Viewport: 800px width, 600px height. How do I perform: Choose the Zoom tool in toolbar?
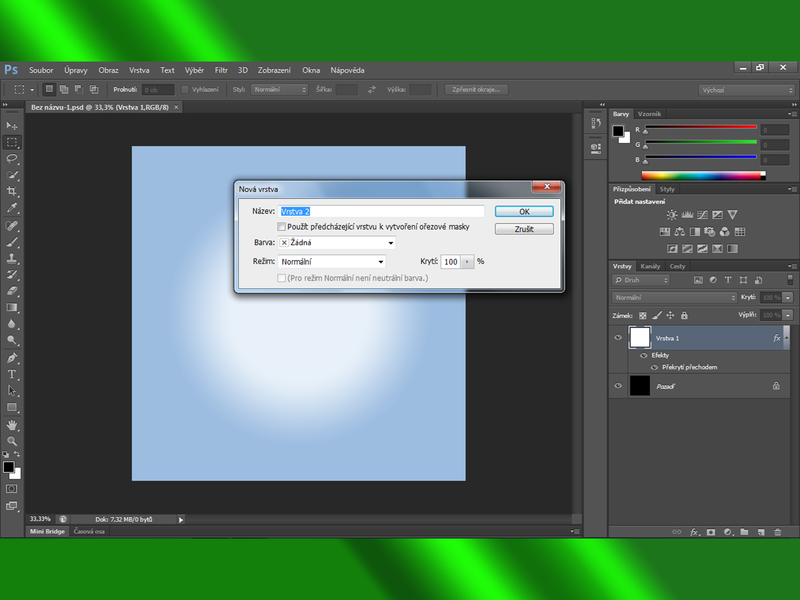(12, 441)
